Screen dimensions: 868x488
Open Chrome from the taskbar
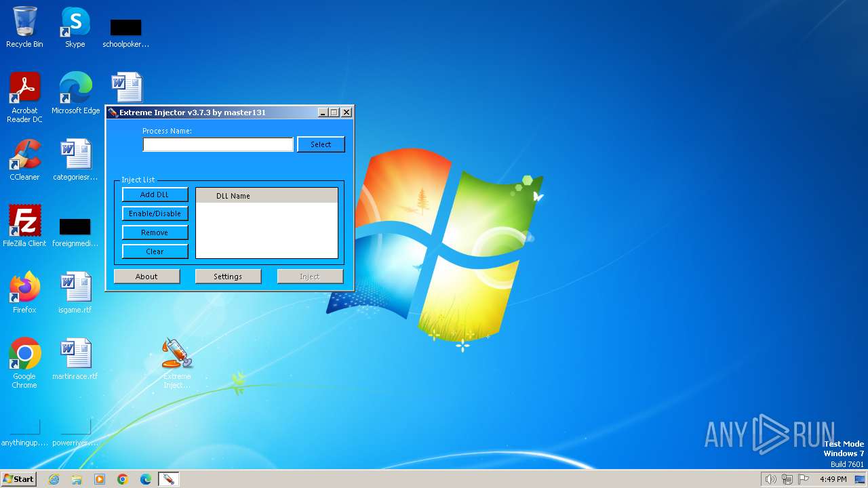(123, 479)
